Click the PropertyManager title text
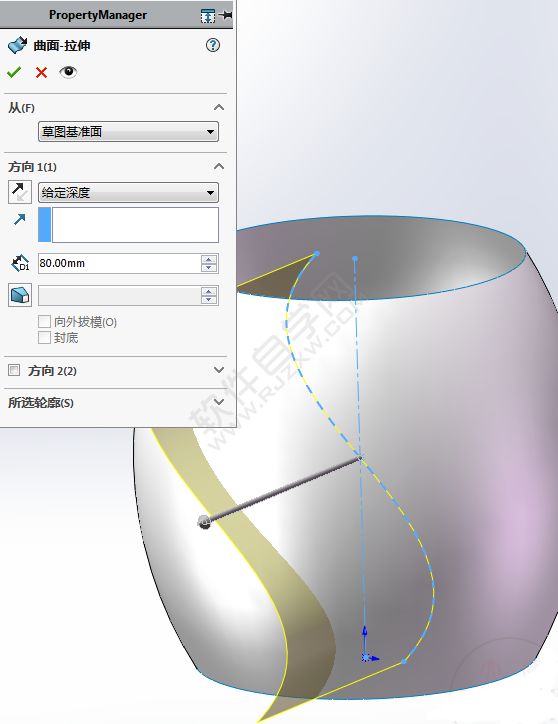 click(x=98, y=15)
